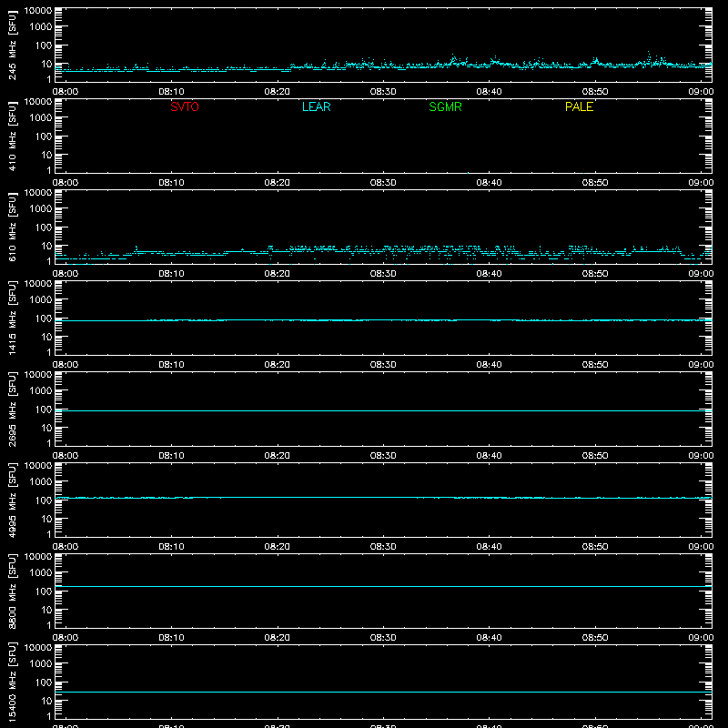Click the 10 tick on 1415 MHz axis
The height and width of the screenshot is (728, 728).
pyautogui.click(x=46, y=337)
